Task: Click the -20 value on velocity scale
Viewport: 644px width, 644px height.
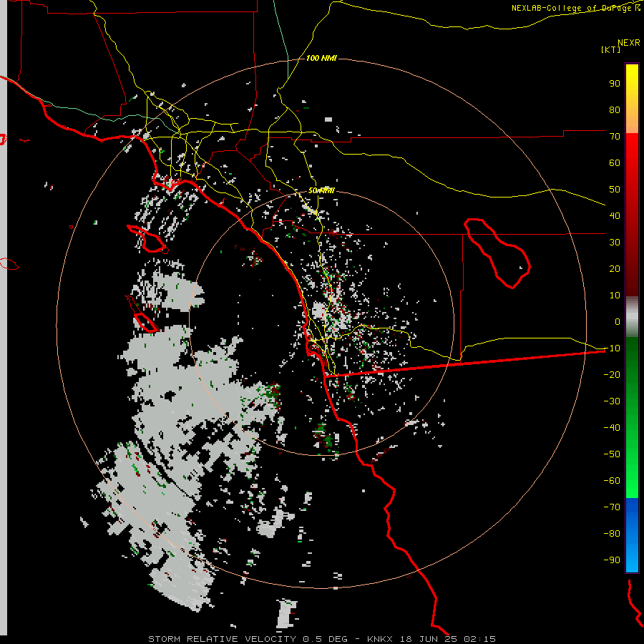Action: pos(612,375)
